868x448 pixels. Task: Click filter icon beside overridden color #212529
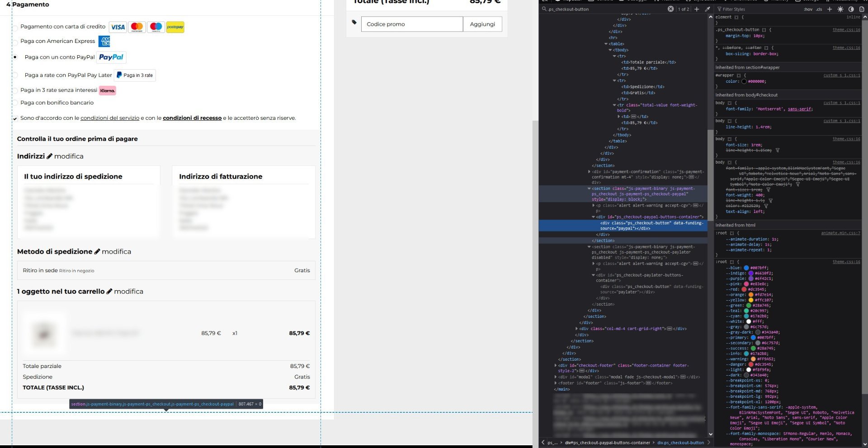(x=766, y=206)
